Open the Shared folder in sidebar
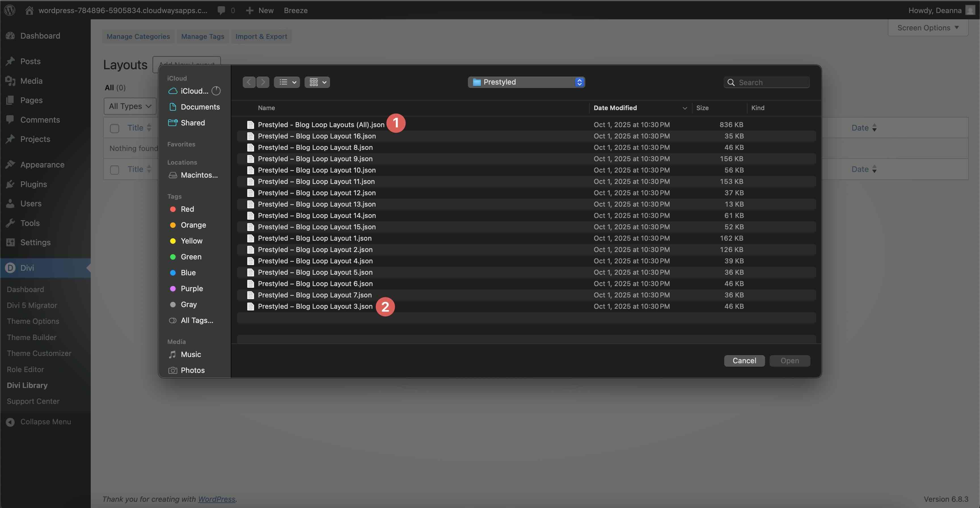The image size is (980, 508). 193,123
